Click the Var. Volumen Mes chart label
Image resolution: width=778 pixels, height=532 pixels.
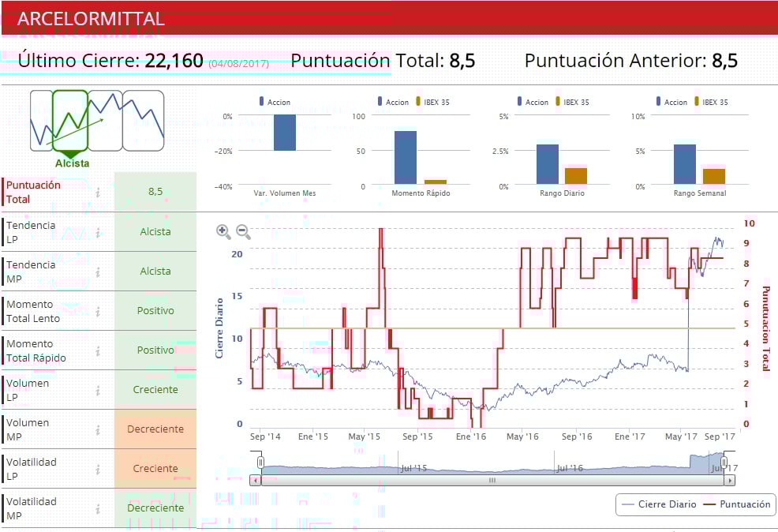click(284, 193)
